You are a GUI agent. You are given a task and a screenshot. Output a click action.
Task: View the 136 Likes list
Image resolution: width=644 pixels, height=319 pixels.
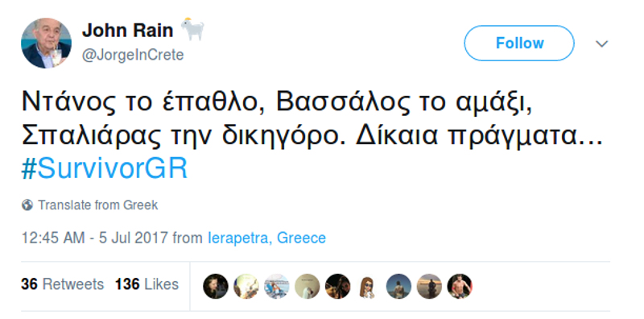147,284
